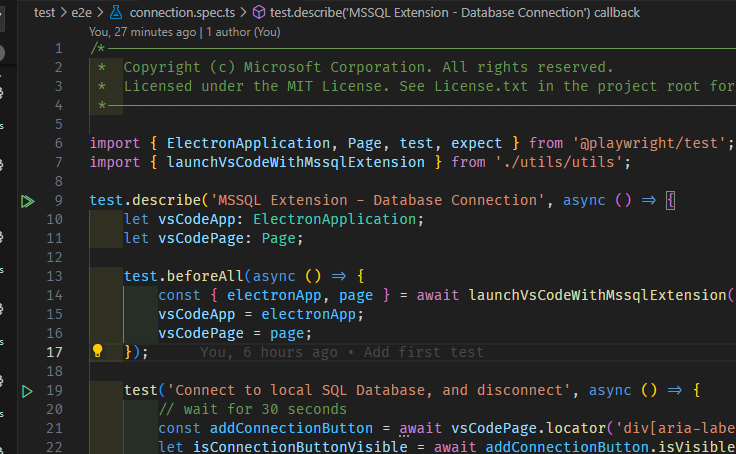Click line number 17 in gutter
The image size is (736, 454).
pos(54,352)
